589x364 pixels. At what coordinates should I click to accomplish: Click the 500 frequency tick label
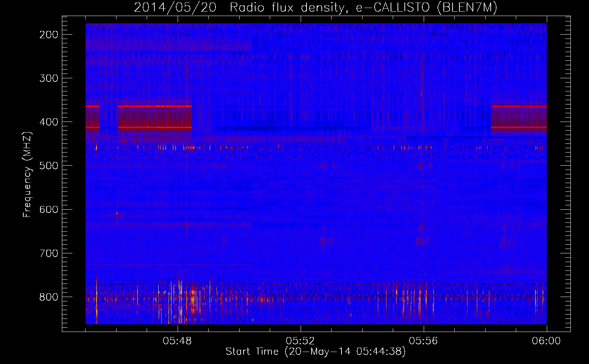point(48,166)
